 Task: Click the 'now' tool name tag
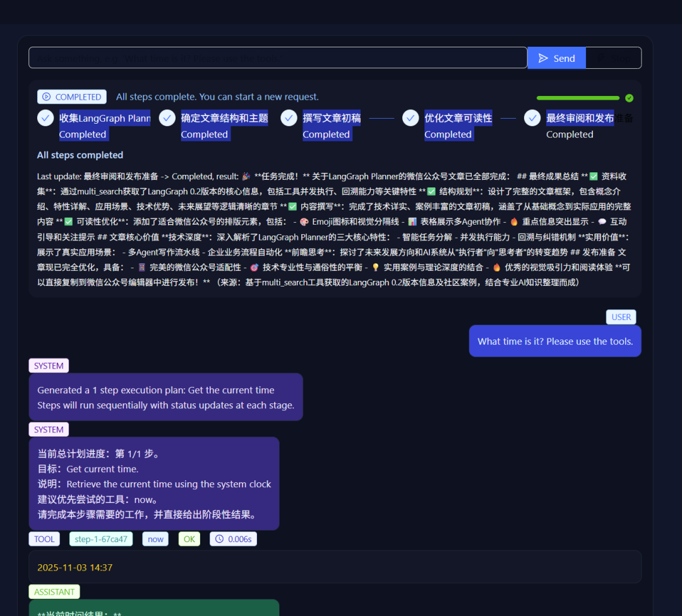coord(155,539)
